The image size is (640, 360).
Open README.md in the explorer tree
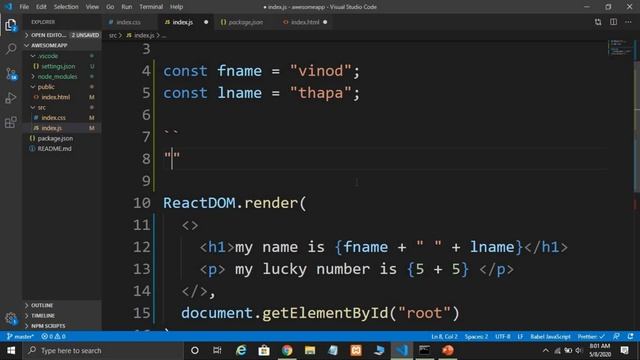pos(62,149)
